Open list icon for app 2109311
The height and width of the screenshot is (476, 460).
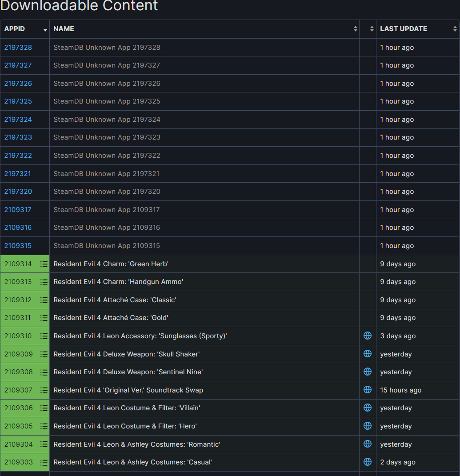coord(44,318)
